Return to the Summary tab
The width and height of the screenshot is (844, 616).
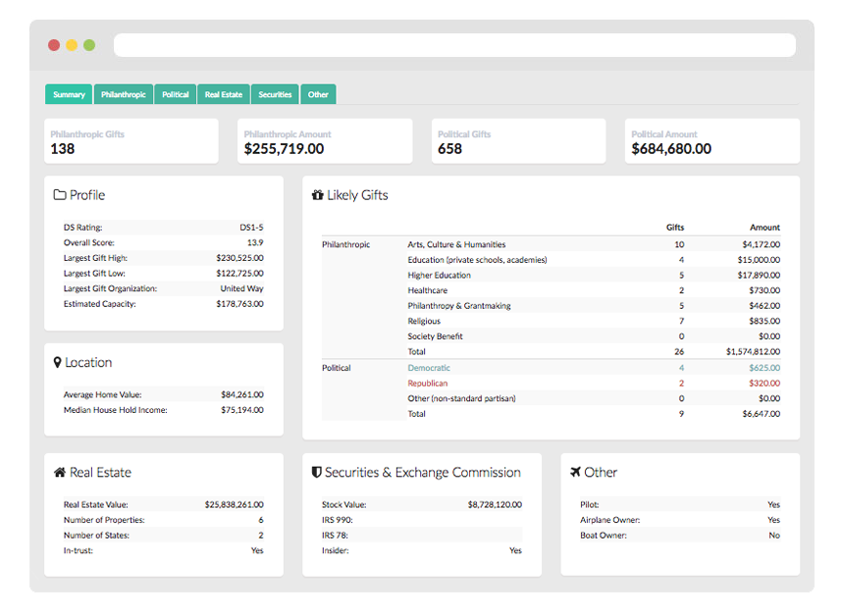pyautogui.click(x=68, y=93)
